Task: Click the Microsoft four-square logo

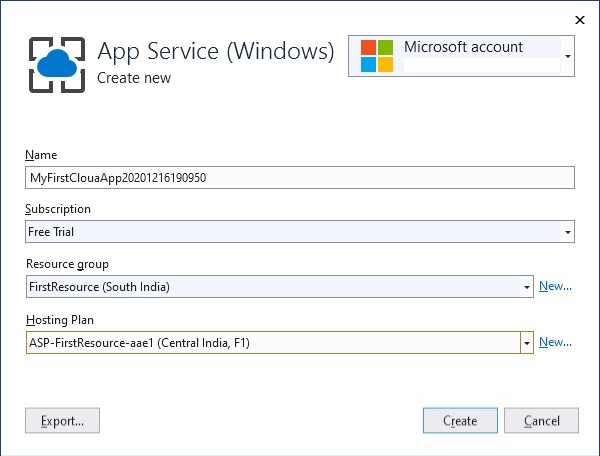Action: [376, 56]
